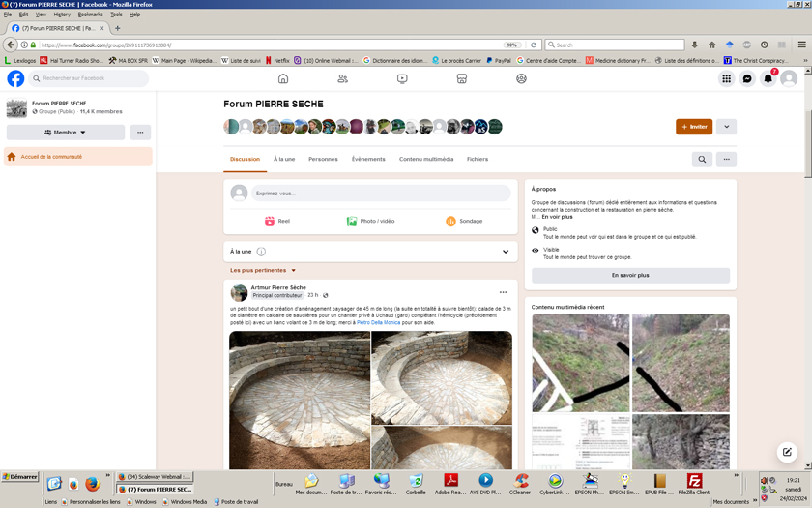Switch to the Évènements tab
This screenshot has height=508, width=812.
[x=368, y=159]
